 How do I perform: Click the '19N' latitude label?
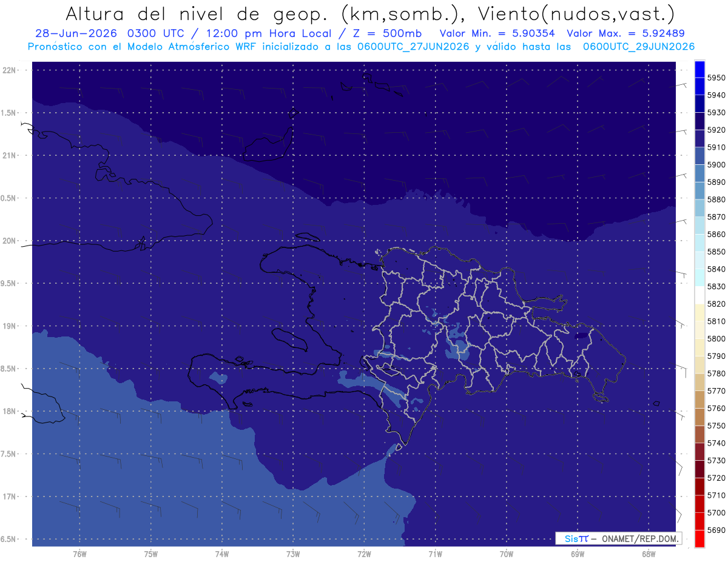[x=10, y=326]
